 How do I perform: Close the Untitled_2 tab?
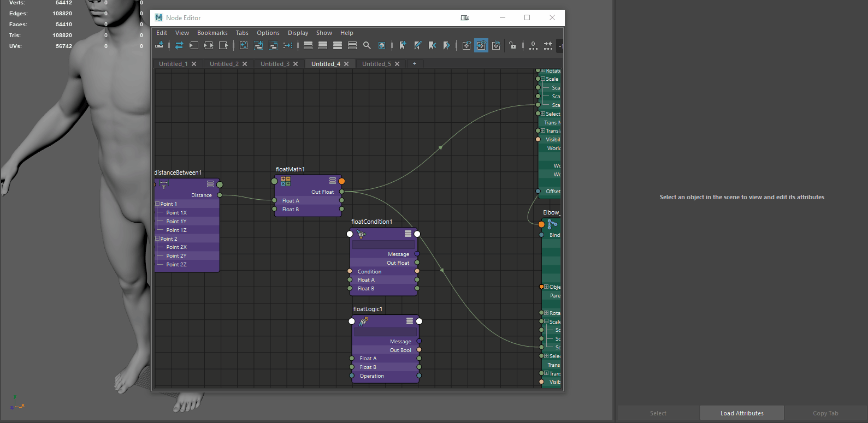(x=245, y=64)
